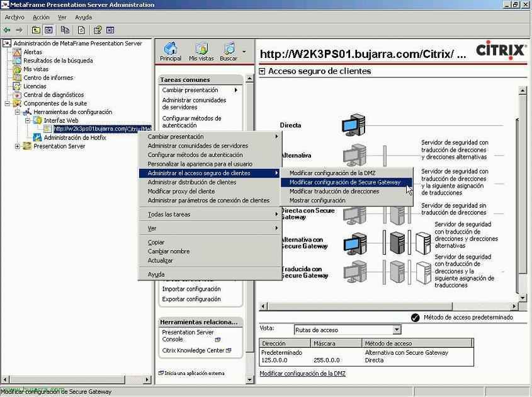Open the Principal home view icon

(x=171, y=52)
